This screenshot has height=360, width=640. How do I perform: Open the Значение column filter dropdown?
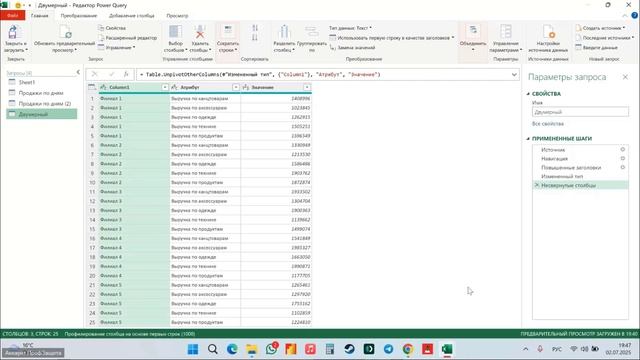coord(307,87)
